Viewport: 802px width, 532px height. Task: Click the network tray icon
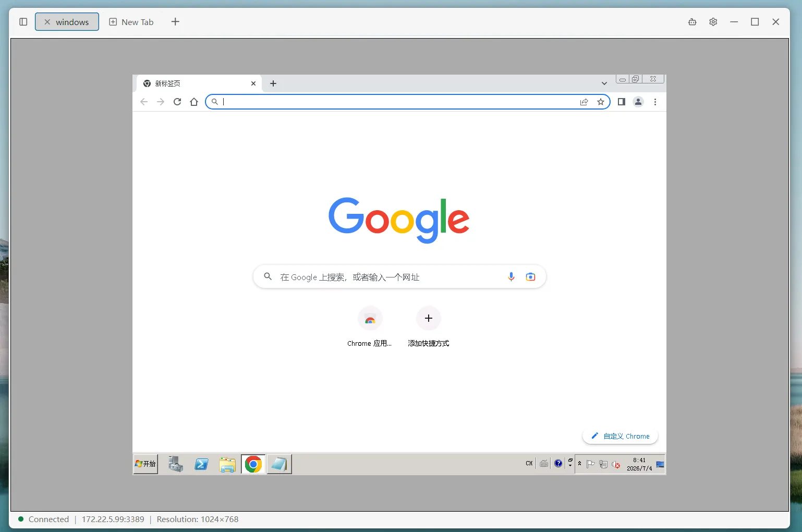coord(603,464)
